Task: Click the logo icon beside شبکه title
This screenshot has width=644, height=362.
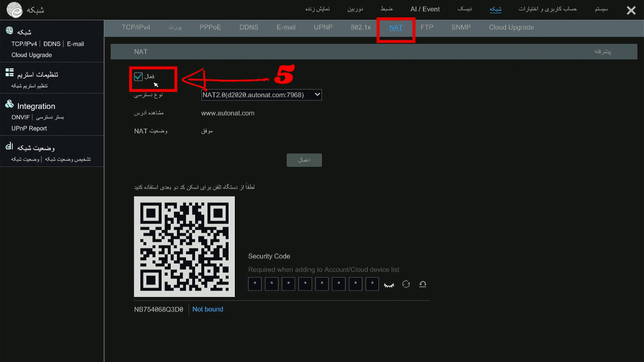Action: pos(15,10)
